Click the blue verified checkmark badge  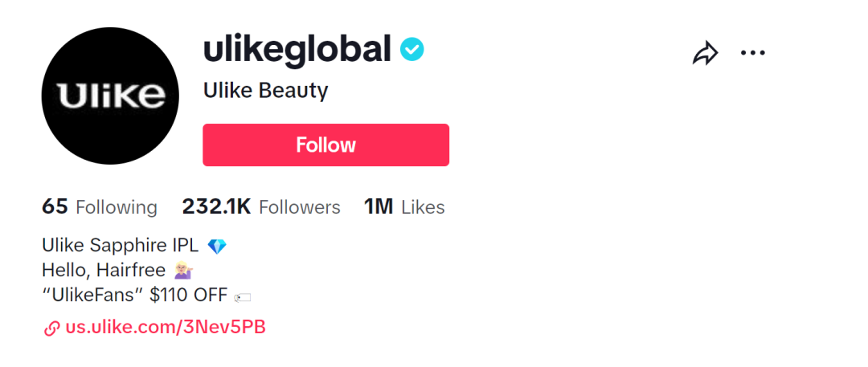tap(412, 50)
